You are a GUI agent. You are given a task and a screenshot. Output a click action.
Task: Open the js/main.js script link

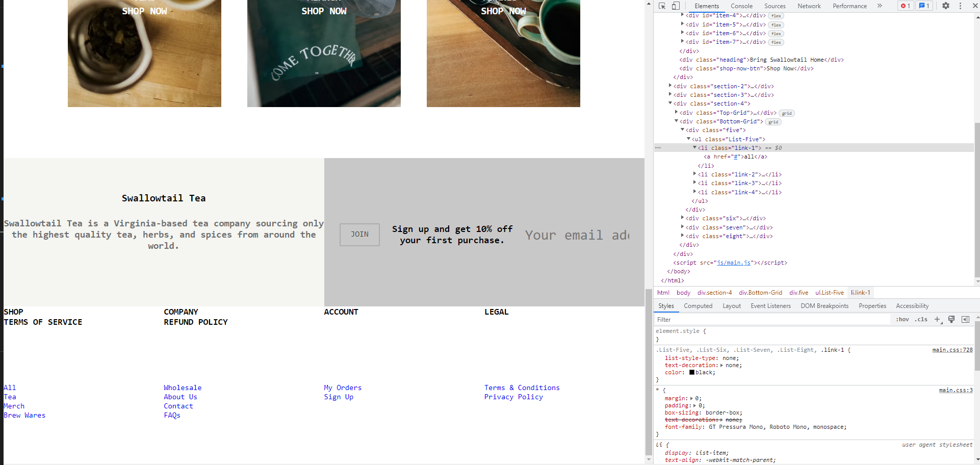(x=734, y=263)
